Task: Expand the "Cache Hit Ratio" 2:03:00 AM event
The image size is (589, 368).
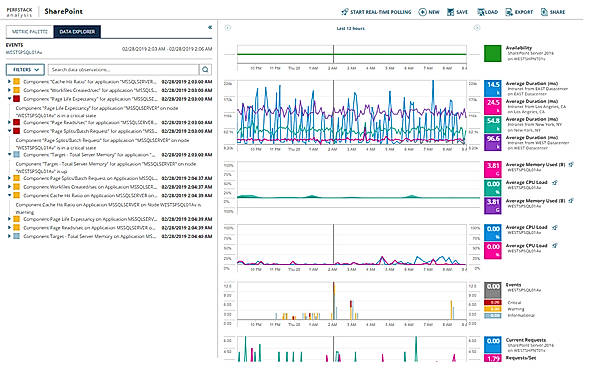Action: point(9,81)
